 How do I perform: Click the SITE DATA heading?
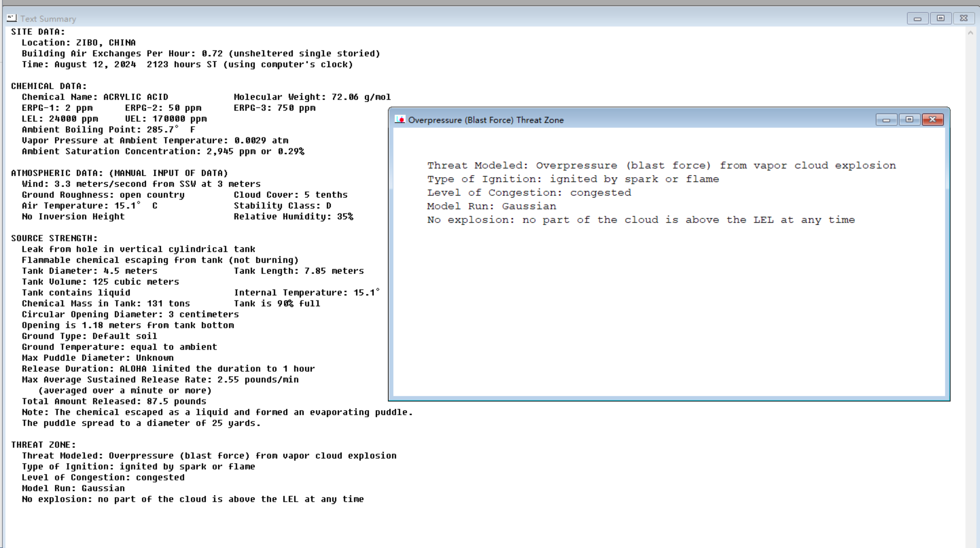pos(38,32)
